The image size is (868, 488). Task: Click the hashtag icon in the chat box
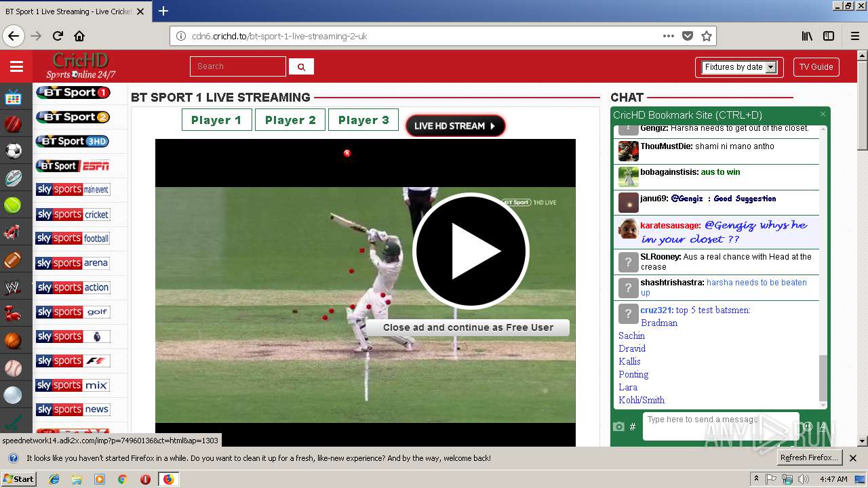[x=633, y=426]
